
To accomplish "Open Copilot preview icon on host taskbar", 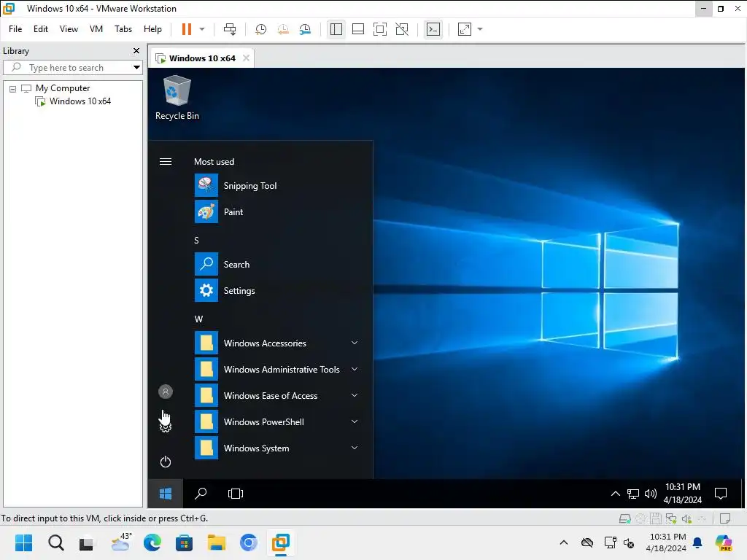I will click(724, 542).
